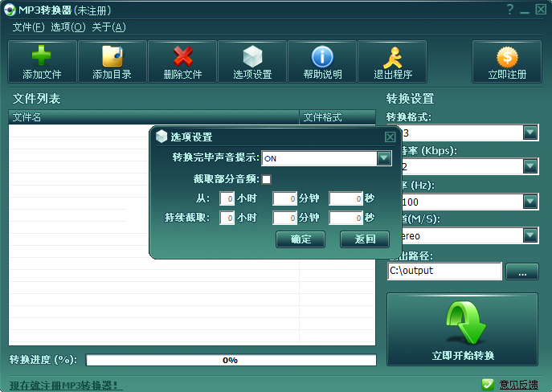Open the 文件(F) menu
Viewport: 552px width, 392px height.
(x=28, y=27)
